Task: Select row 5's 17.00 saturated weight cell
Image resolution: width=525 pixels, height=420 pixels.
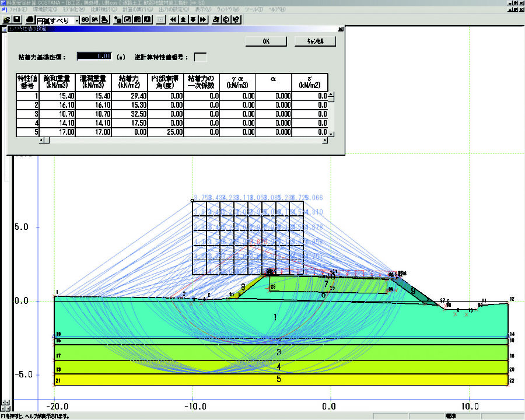Action: [57, 132]
